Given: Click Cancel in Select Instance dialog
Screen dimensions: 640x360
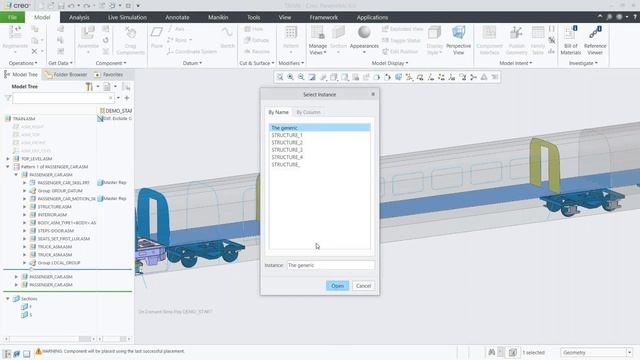Looking at the screenshot, I should (363, 286).
